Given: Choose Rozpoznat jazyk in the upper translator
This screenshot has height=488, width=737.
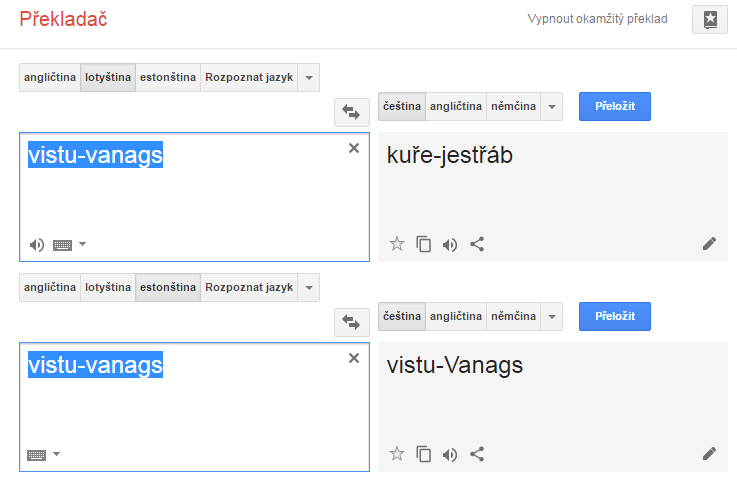Looking at the screenshot, I should 249,78.
